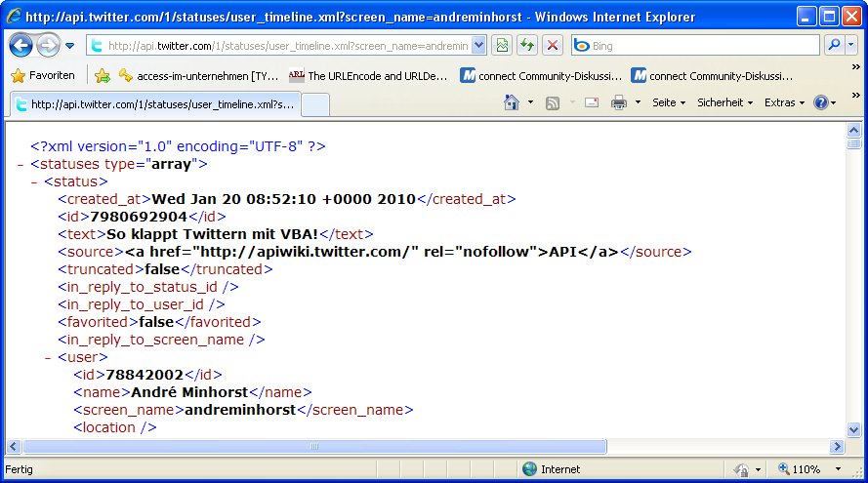
Task: Open the Sicherheit menu
Action: 724,102
